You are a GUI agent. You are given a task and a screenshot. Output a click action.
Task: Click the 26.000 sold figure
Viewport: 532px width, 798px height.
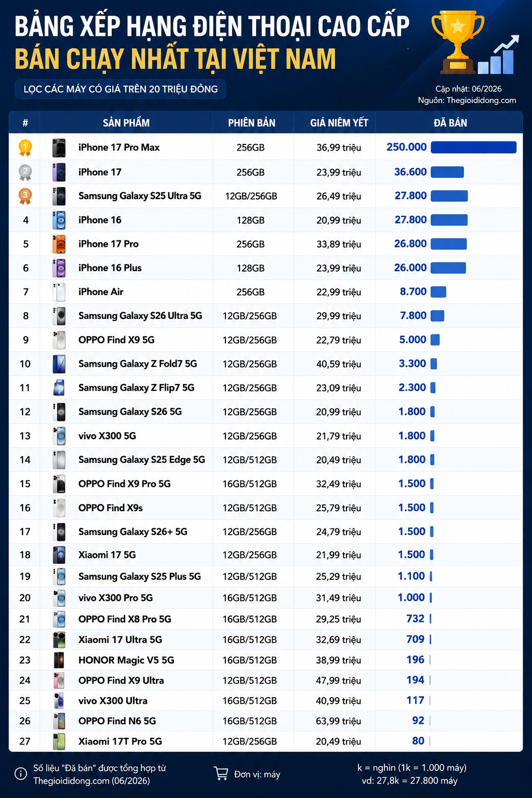[410, 268]
